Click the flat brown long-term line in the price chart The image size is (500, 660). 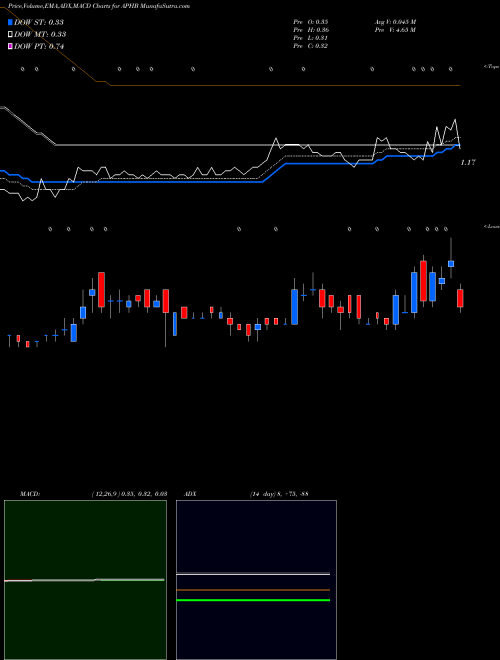(x=285, y=85)
